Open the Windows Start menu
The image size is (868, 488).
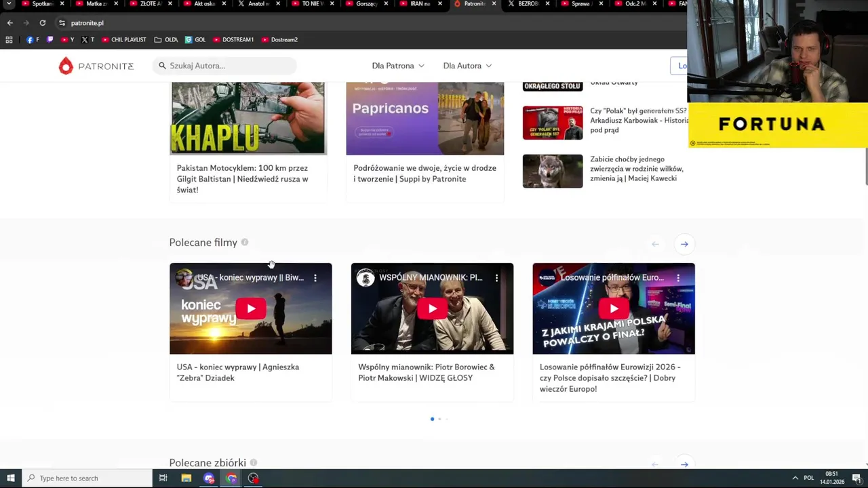coord(10,478)
